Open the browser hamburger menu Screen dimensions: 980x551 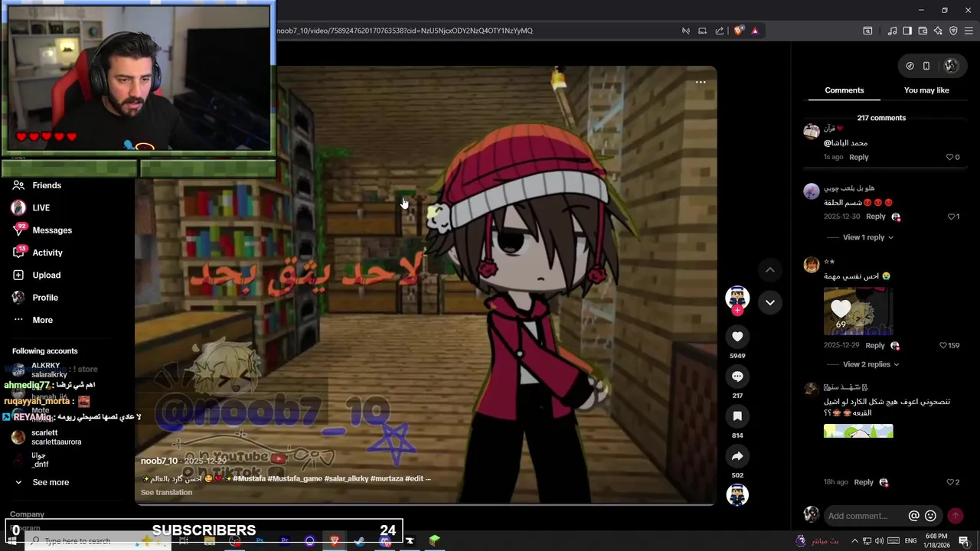click(969, 31)
